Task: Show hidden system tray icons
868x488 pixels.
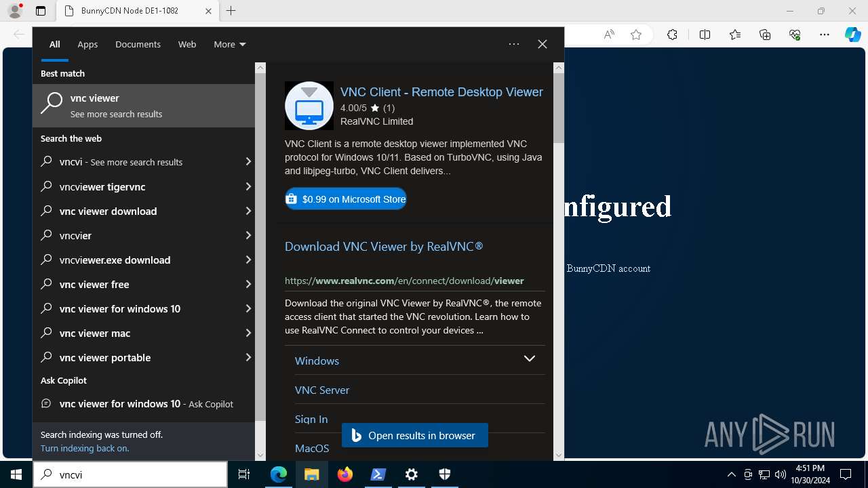Action: pyautogui.click(x=732, y=474)
